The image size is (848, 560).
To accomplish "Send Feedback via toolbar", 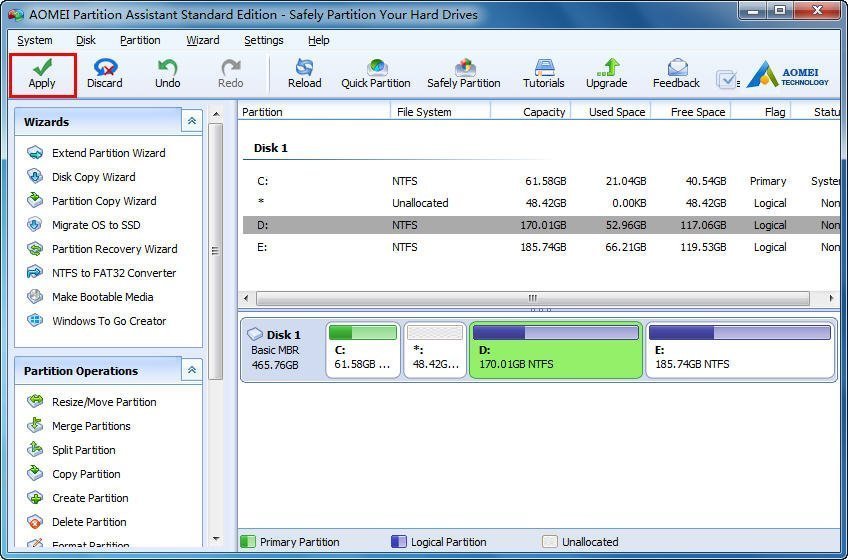I will pyautogui.click(x=677, y=75).
